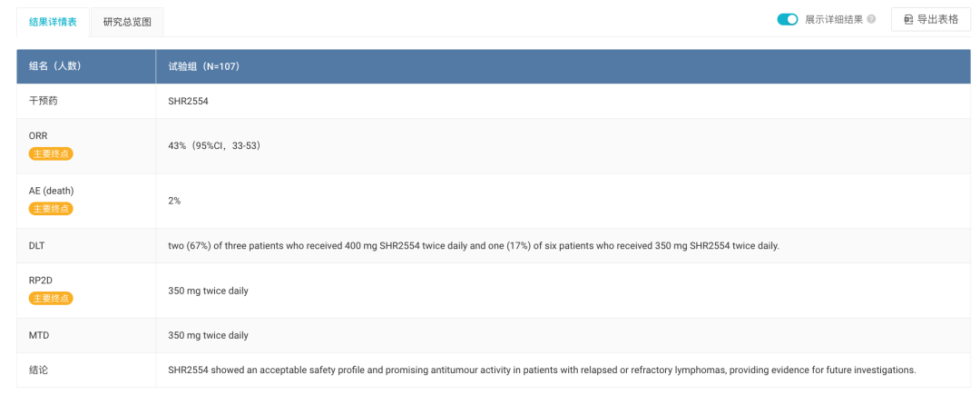Click the conclusion text about SHR2554 safety profile
Viewport: 980px width, 395px height.
[x=542, y=370]
